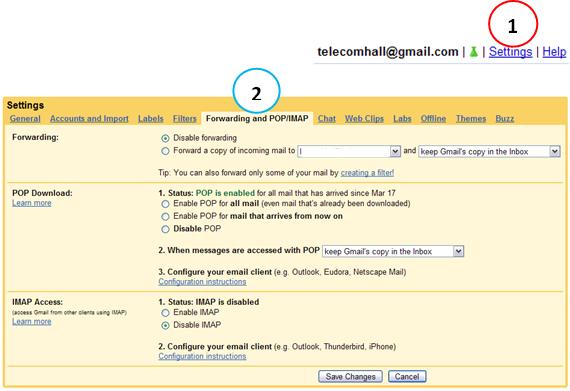This screenshot has width=570, height=391.
Task: Go to the Labs tab
Action: point(402,118)
